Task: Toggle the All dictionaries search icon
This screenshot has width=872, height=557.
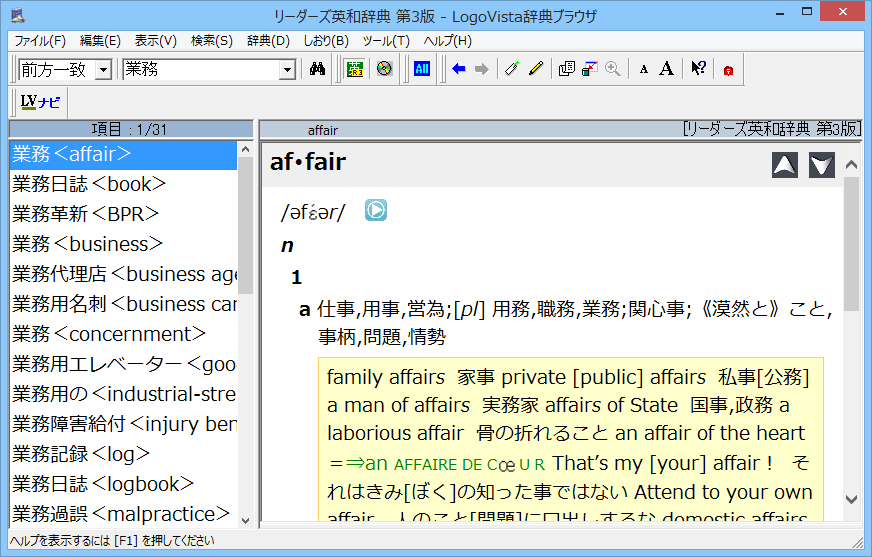Action: point(422,69)
